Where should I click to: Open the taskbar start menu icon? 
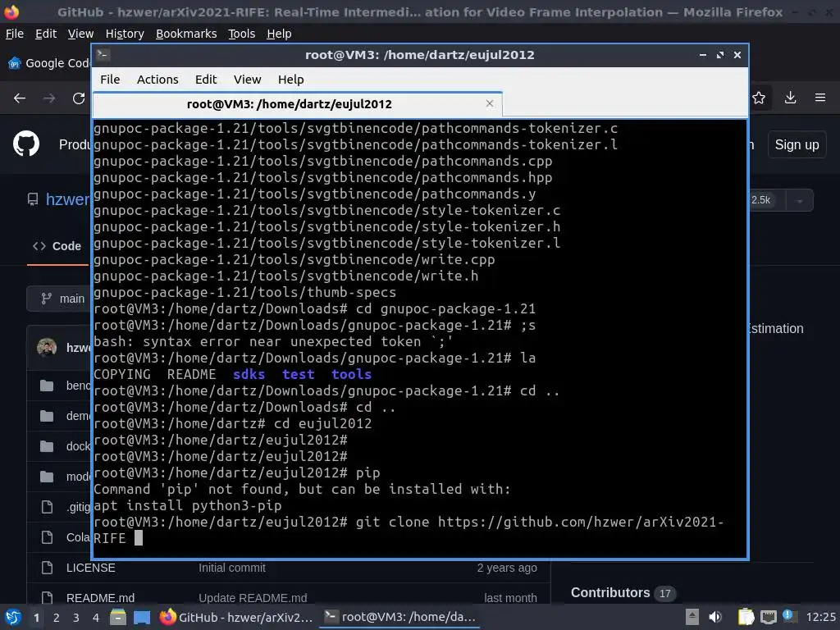tap(13, 617)
